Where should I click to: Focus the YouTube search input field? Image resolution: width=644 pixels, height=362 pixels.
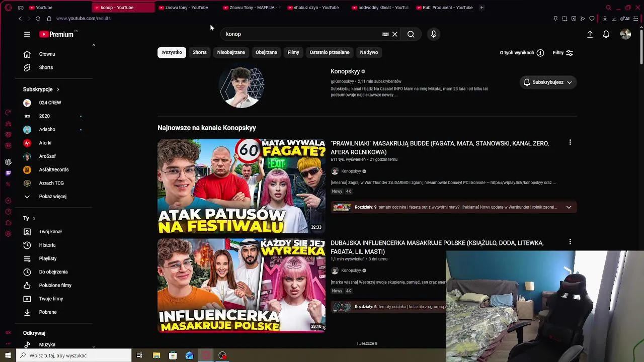[302, 34]
